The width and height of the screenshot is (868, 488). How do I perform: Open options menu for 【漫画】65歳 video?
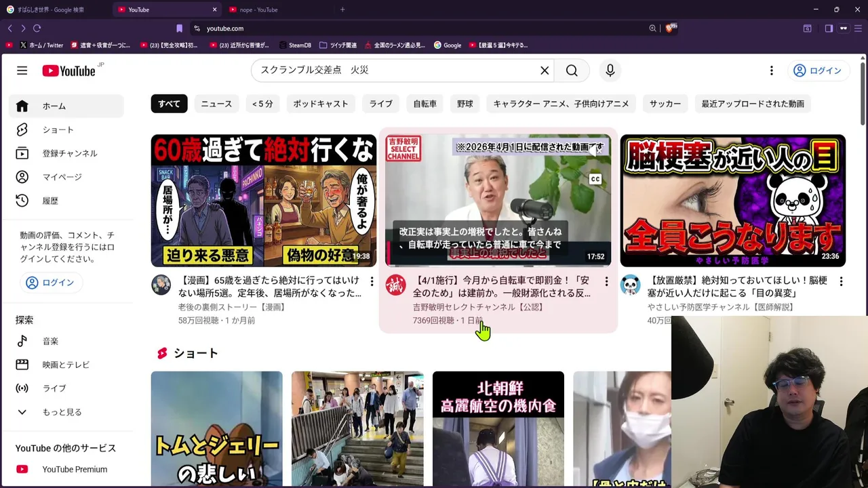coord(372,281)
